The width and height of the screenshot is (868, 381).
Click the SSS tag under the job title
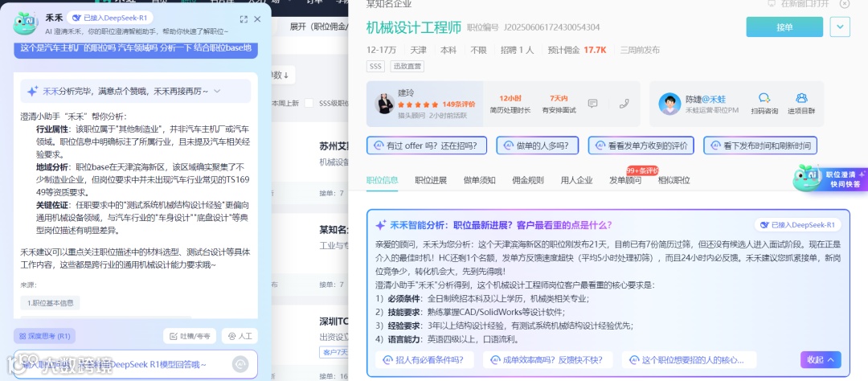(x=376, y=67)
